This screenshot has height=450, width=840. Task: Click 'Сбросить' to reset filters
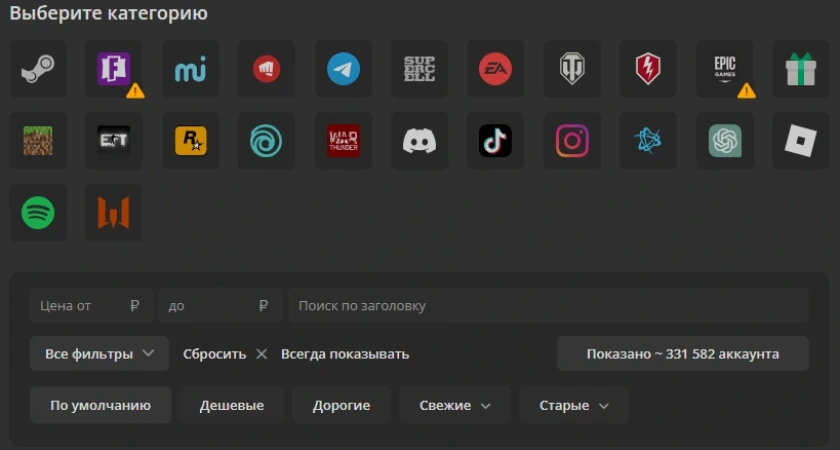point(224,354)
